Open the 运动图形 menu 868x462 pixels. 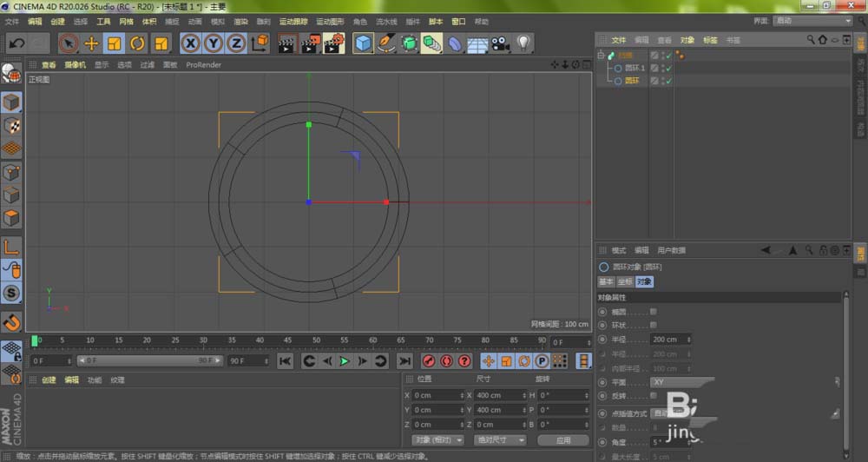pos(329,21)
